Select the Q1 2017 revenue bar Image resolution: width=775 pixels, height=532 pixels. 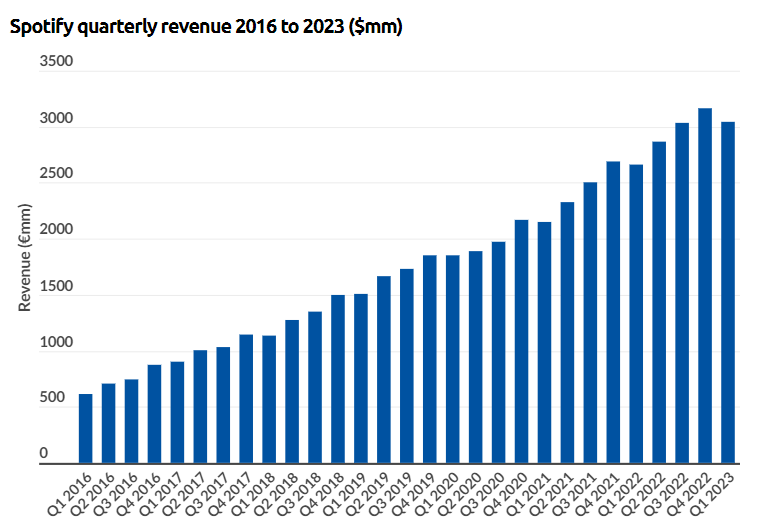(177, 412)
